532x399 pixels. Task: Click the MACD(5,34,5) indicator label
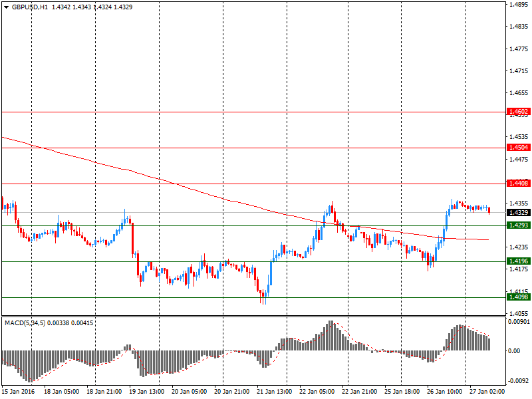pos(25,323)
